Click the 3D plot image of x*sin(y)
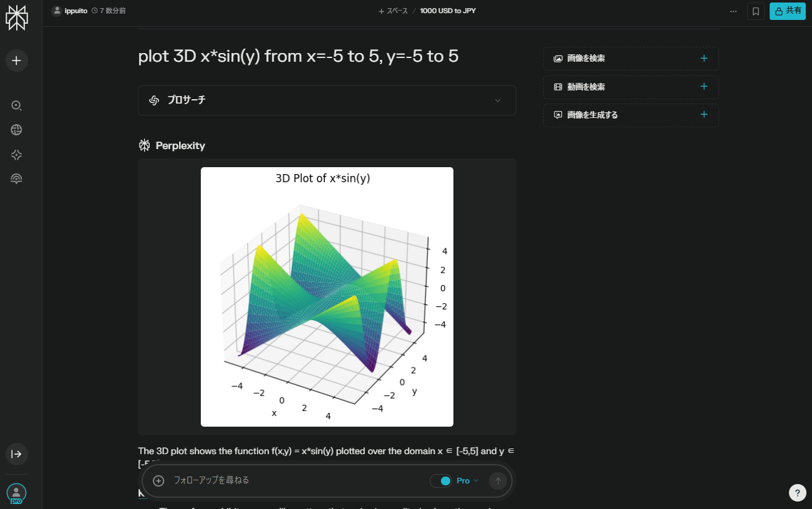This screenshot has height=509, width=812. 326,296
